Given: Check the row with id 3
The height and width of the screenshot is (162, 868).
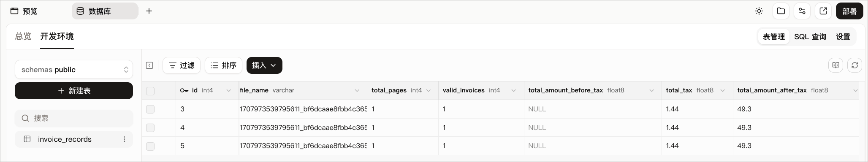Looking at the screenshot, I should (x=150, y=109).
